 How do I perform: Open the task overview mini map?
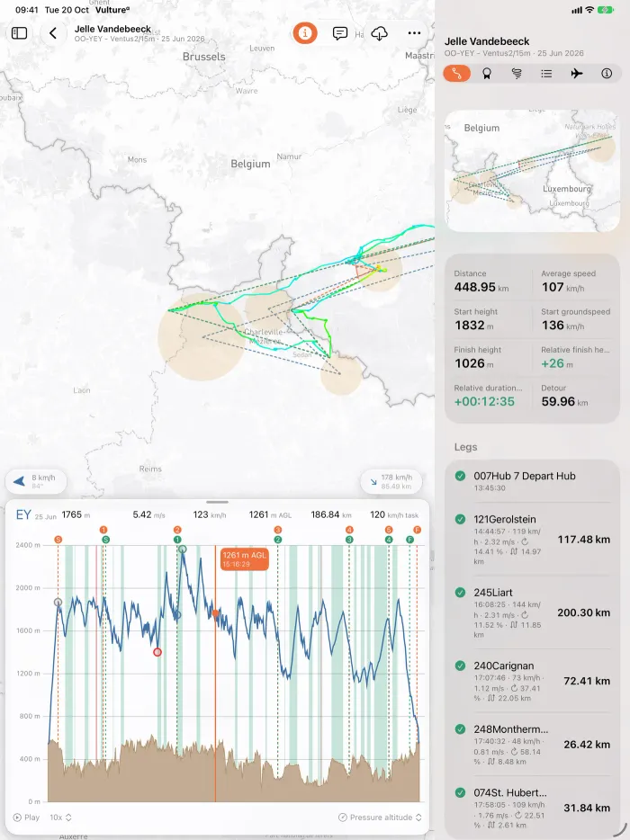(532, 171)
